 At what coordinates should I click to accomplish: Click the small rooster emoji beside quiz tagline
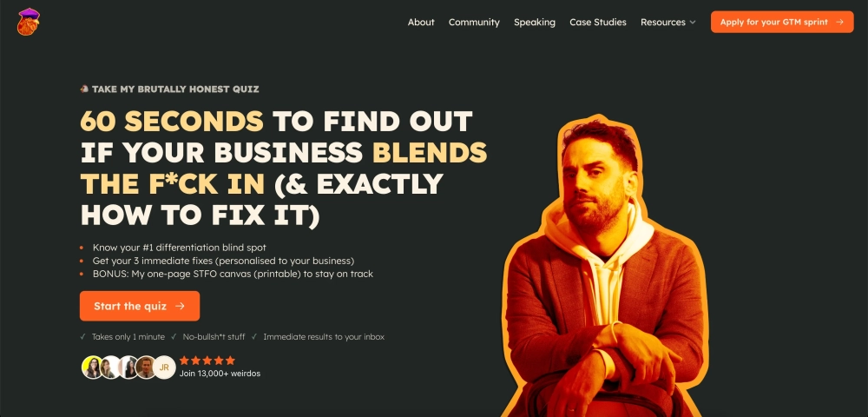pos(84,89)
